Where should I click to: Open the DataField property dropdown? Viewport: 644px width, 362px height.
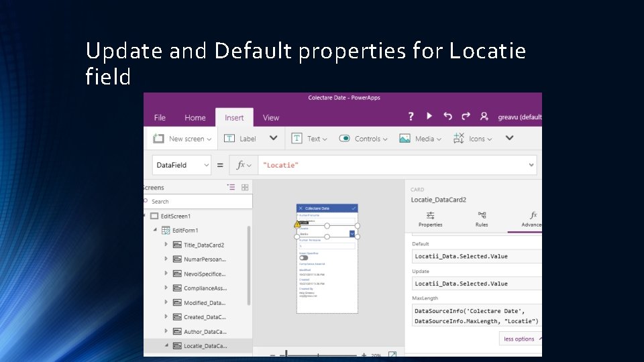(x=182, y=165)
